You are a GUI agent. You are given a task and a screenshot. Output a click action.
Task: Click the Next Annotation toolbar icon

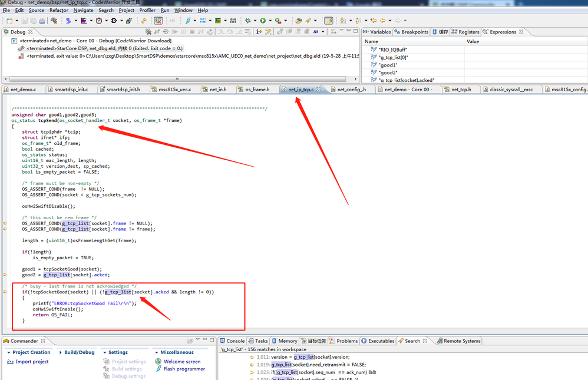click(342, 21)
